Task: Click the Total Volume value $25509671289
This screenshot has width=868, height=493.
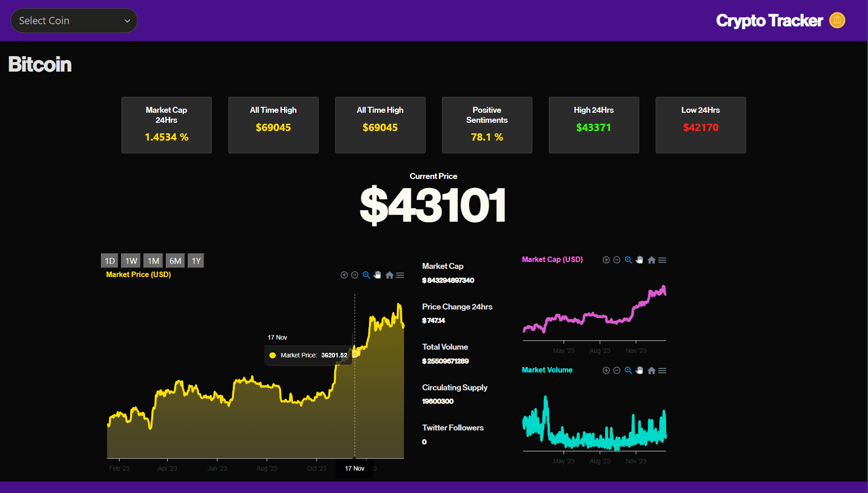Action: tap(445, 361)
